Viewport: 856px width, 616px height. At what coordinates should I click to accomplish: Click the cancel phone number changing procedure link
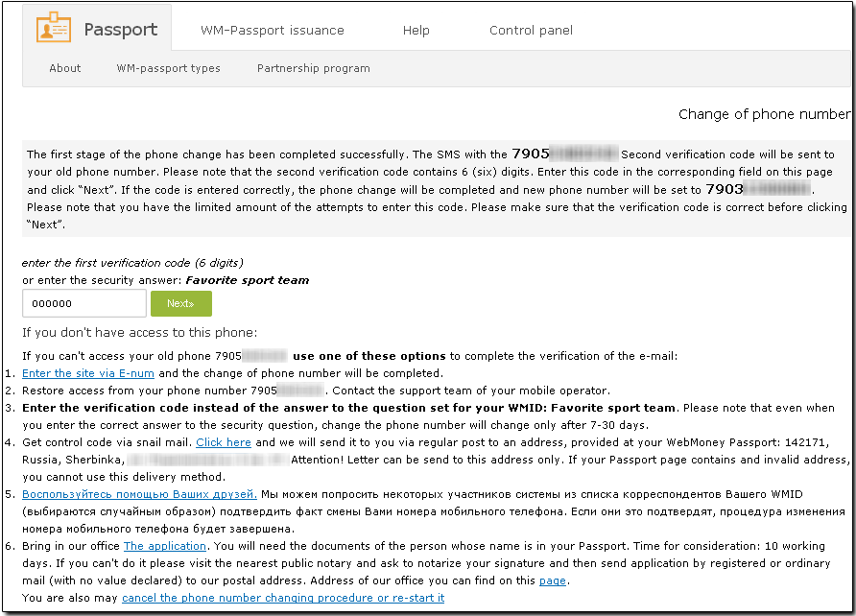tap(283, 598)
